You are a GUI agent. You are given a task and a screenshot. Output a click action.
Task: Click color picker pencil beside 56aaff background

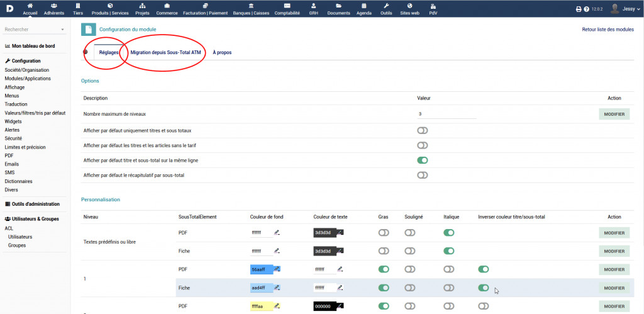[x=277, y=269]
